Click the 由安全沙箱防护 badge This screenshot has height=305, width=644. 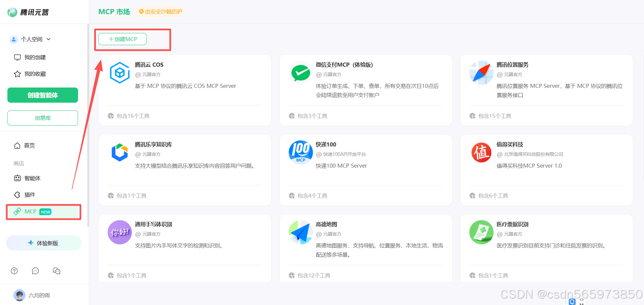tap(160, 12)
